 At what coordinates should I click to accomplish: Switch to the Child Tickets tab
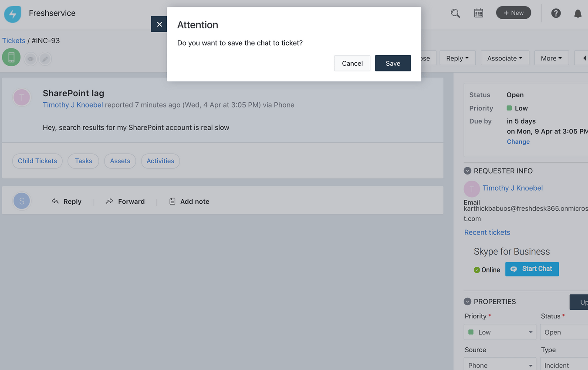37,161
